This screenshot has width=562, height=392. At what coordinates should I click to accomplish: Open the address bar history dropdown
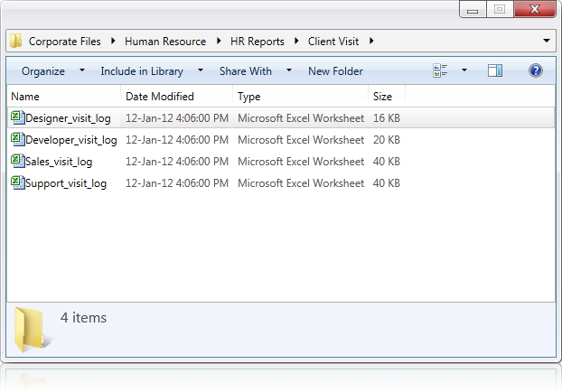point(547,41)
